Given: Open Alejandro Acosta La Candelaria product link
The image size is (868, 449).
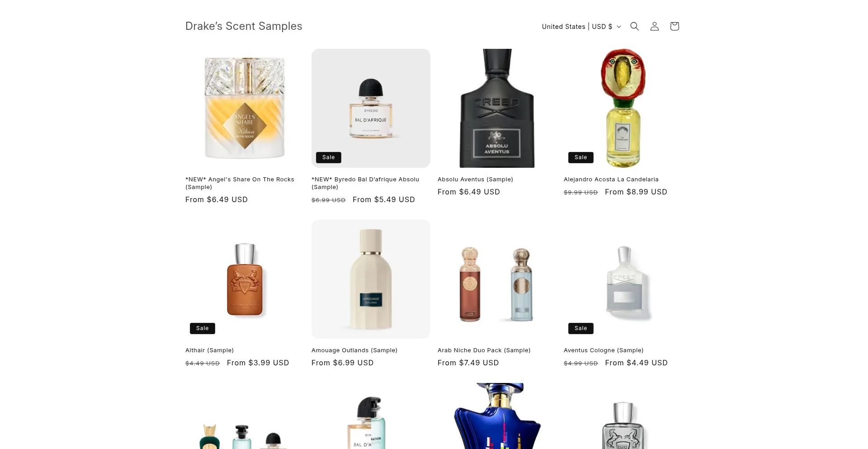Looking at the screenshot, I should pos(611,180).
